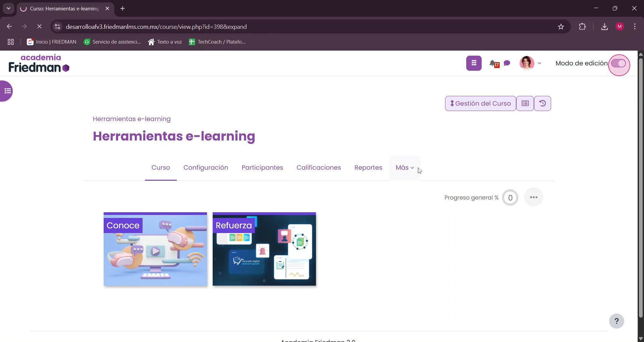Open the user profile avatar
The image size is (644, 342).
click(527, 63)
